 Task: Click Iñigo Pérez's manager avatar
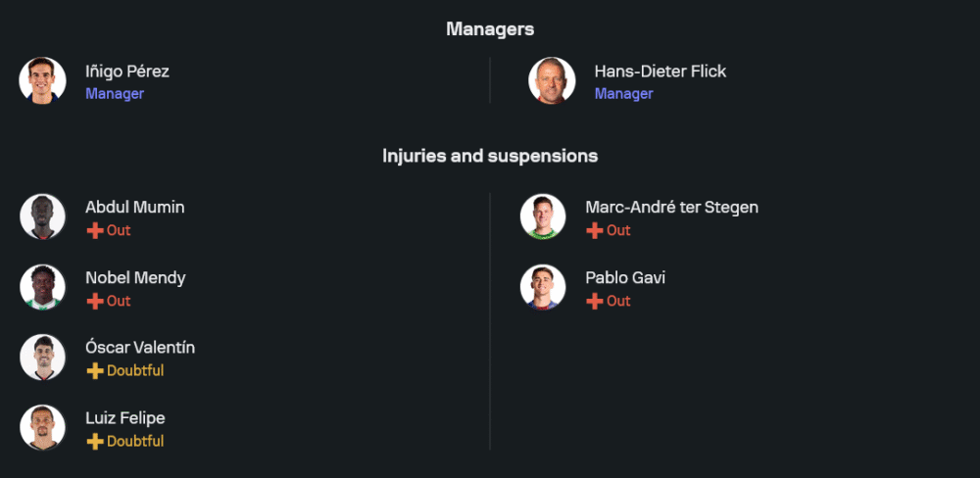click(42, 80)
